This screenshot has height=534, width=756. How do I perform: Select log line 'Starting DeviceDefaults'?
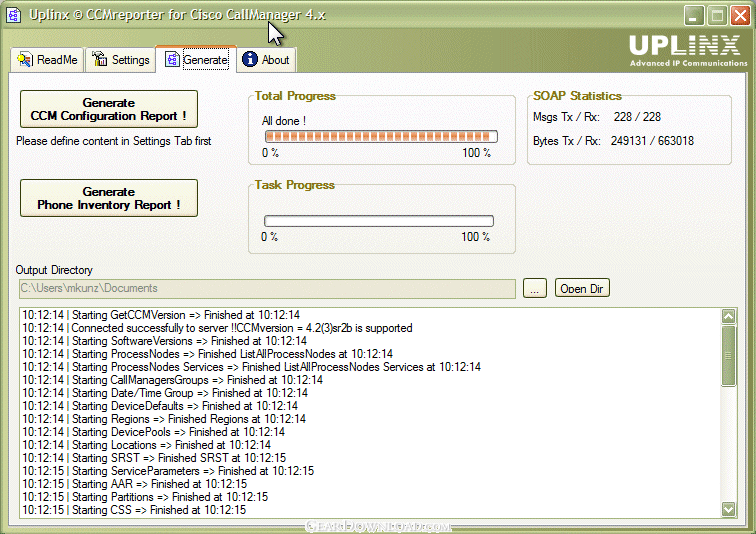tap(160, 406)
